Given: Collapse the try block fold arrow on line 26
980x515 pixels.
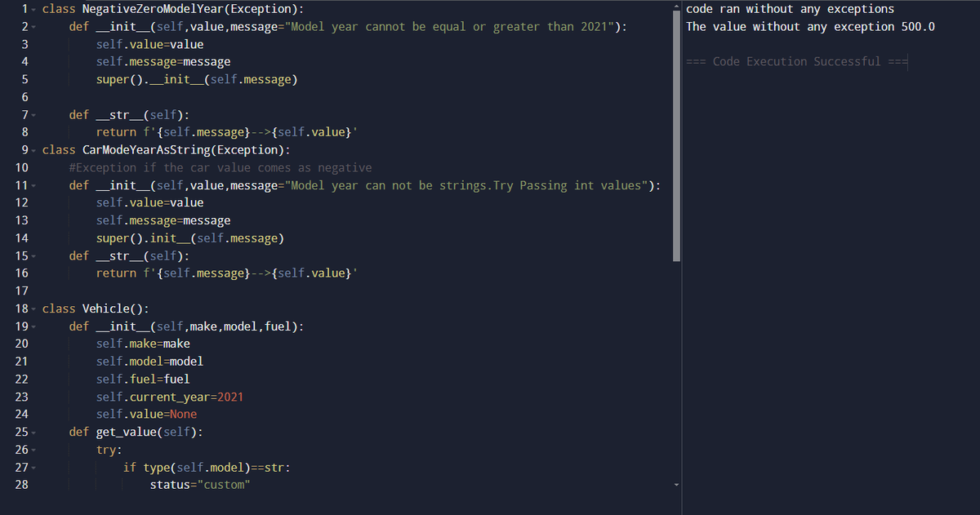Looking at the screenshot, I should (32, 450).
